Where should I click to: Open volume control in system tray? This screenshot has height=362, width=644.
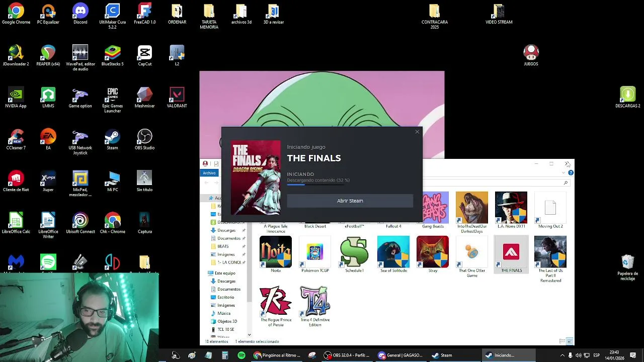(578, 355)
